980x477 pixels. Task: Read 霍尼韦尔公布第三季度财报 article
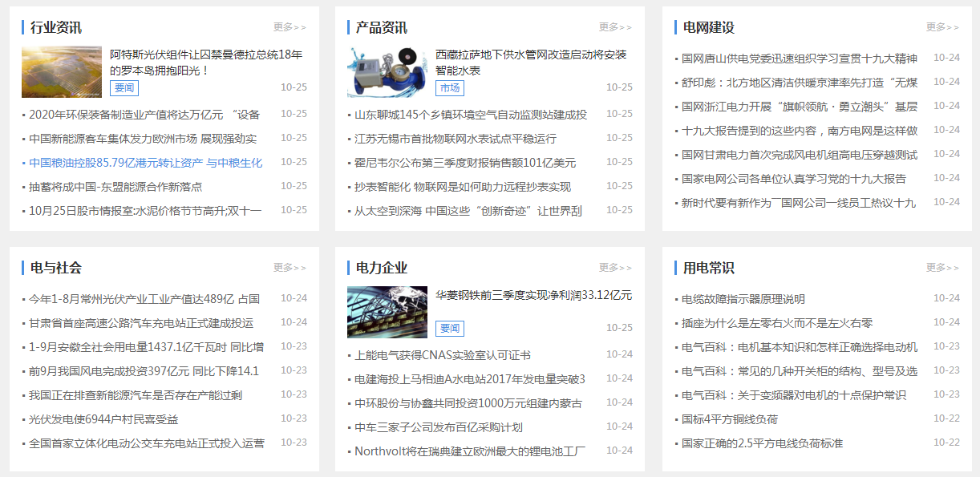tap(465, 163)
